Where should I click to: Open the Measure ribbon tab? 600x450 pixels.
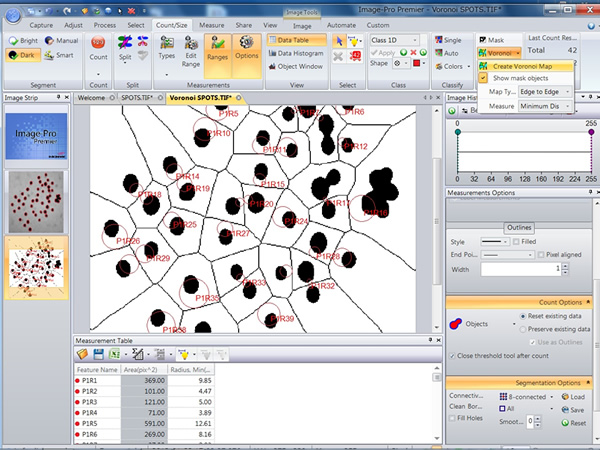(212, 25)
